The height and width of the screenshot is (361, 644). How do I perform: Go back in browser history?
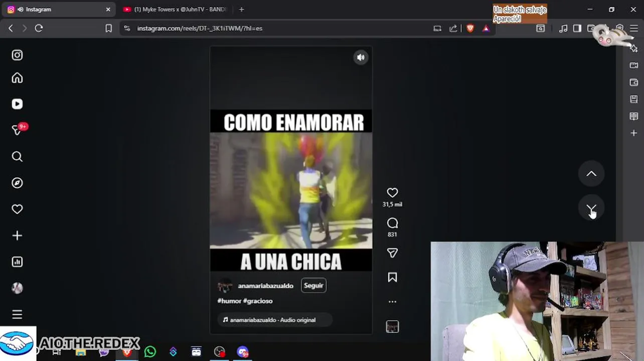click(11, 29)
